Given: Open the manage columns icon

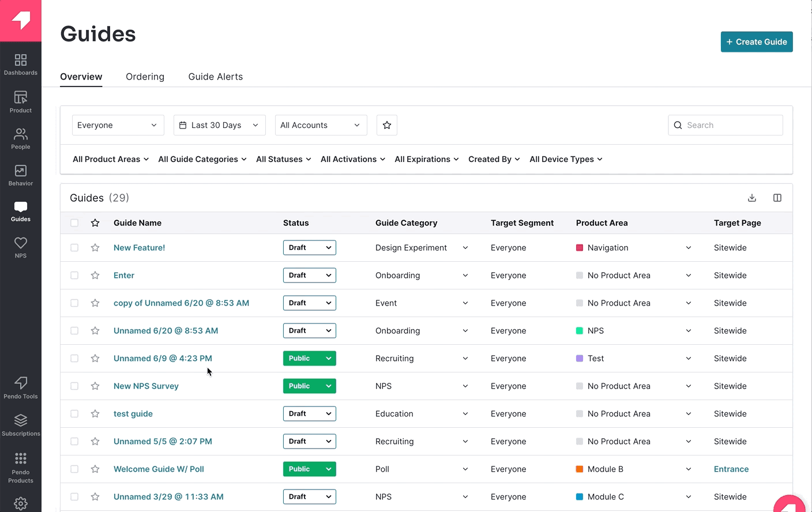Looking at the screenshot, I should (x=777, y=198).
